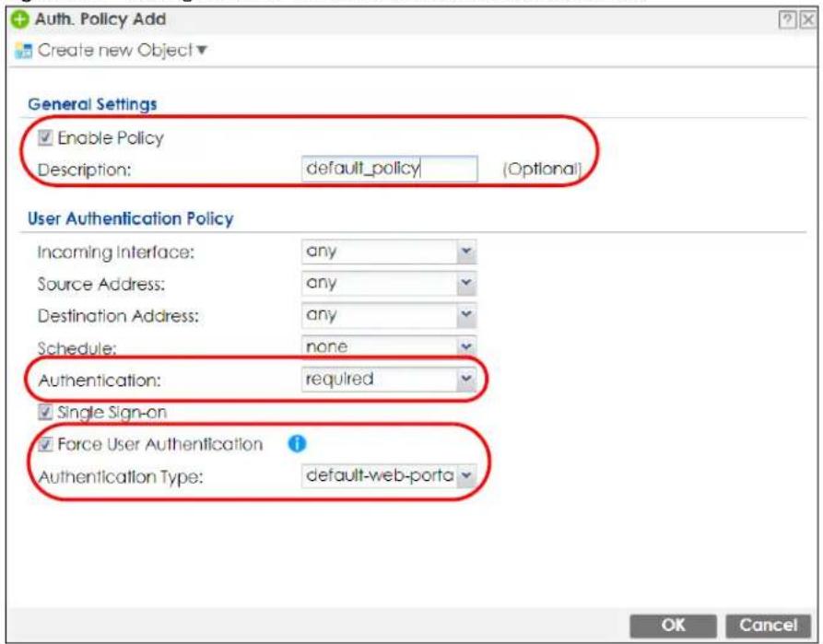Click the OK button
This screenshot has width=823, height=644.
[x=674, y=626]
